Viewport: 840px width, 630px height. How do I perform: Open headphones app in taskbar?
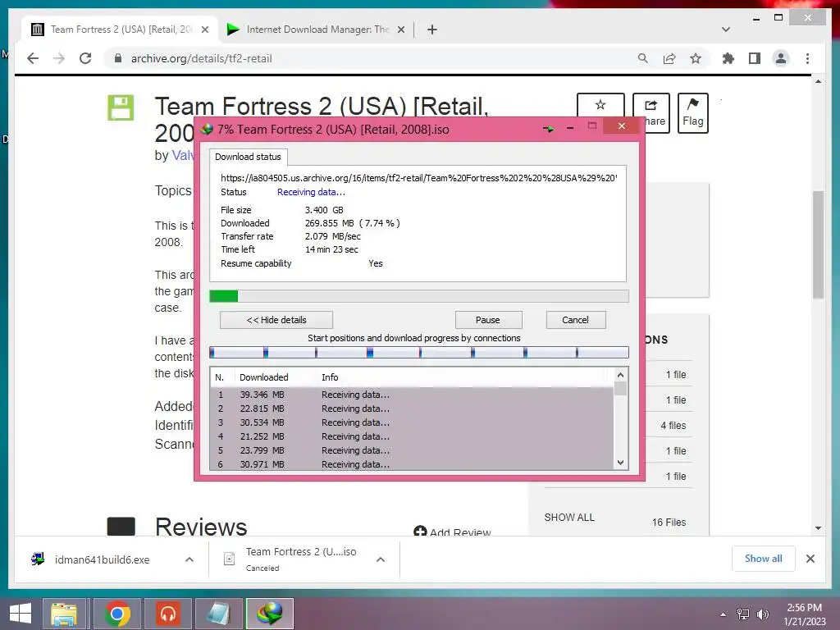(x=167, y=614)
